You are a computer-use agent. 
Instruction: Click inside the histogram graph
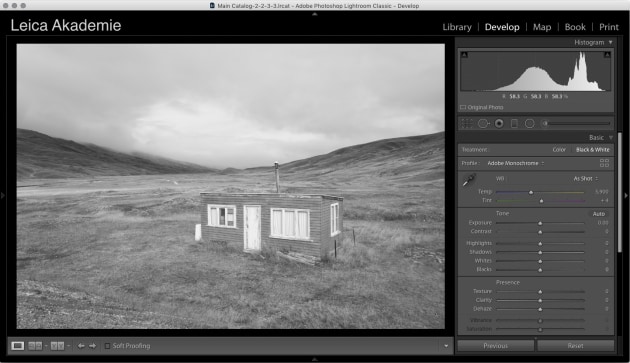click(536, 71)
